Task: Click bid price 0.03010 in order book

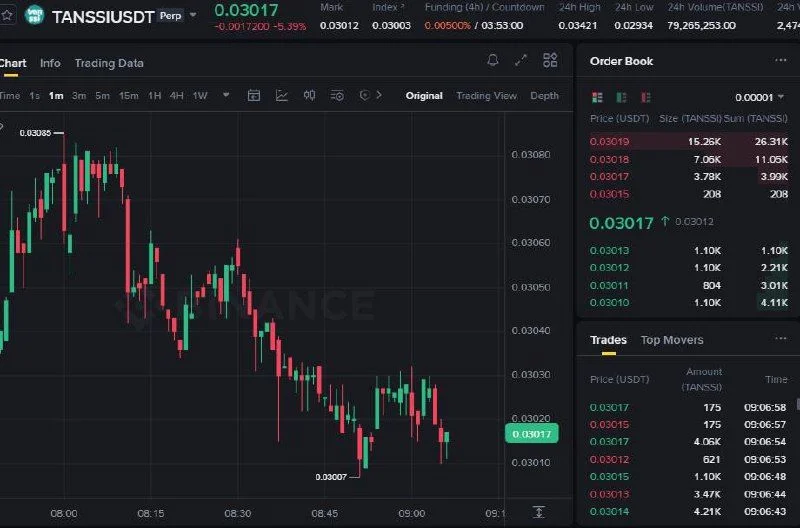Action: click(609, 303)
